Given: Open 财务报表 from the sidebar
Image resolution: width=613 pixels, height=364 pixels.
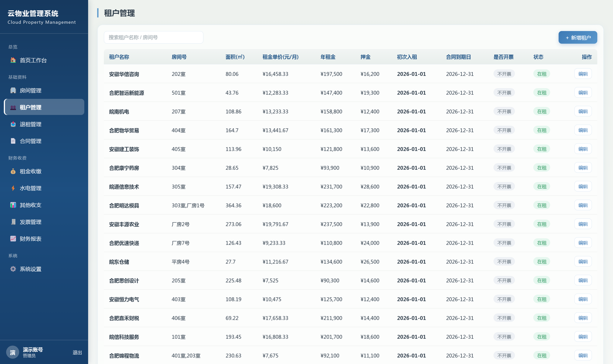Looking at the screenshot, I should coord(44,239).
